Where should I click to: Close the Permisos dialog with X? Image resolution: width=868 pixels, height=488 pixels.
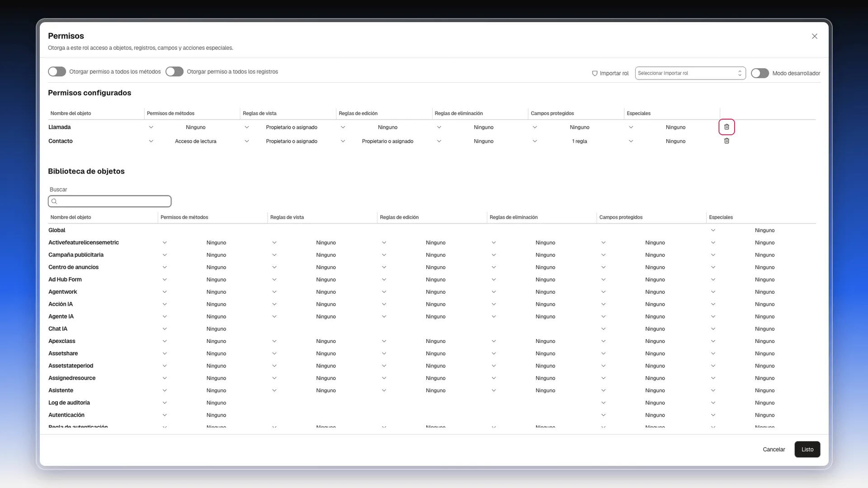814,36
